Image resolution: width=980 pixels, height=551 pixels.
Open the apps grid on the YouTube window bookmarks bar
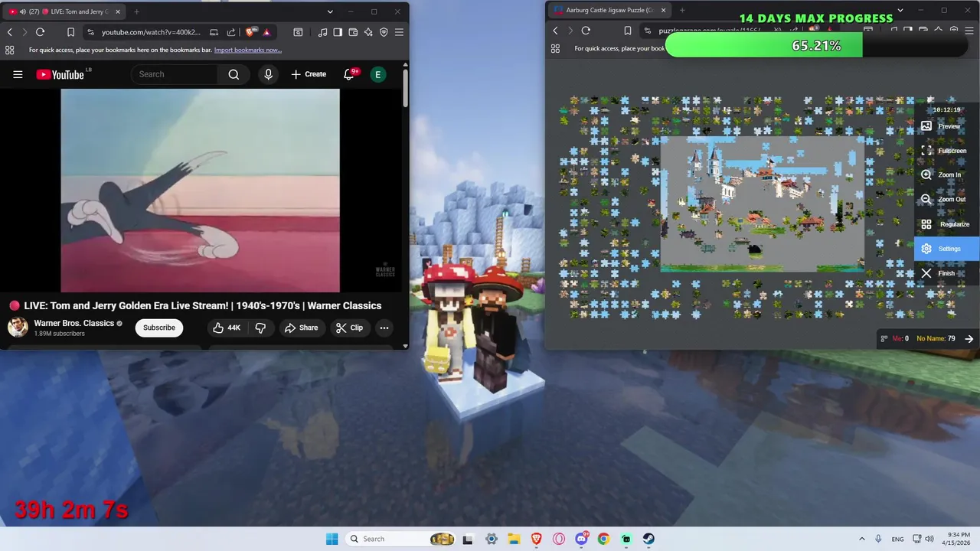click(x=10, y=50)
